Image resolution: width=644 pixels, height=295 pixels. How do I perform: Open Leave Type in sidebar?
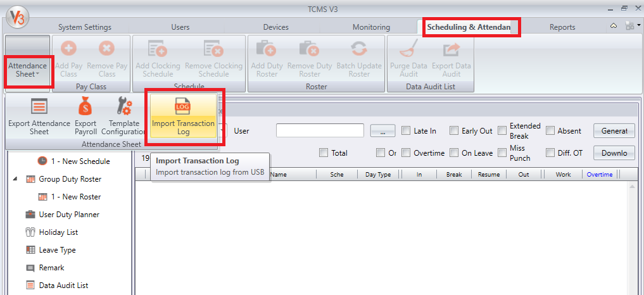point(51,250)
